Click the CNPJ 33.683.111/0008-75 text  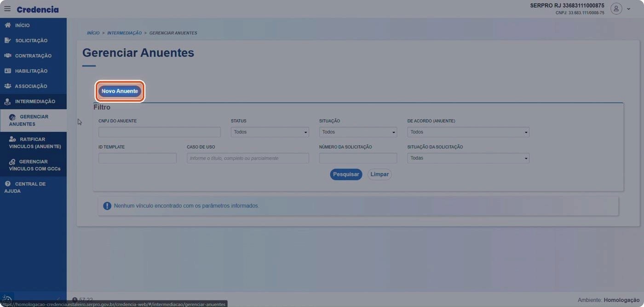pos(580,13)
